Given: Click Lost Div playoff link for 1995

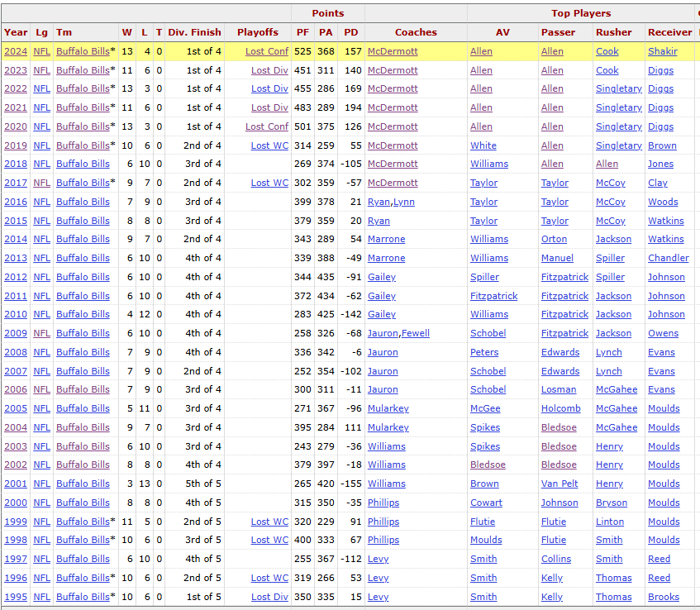Looking at the screenshot, I should point(269,597).
